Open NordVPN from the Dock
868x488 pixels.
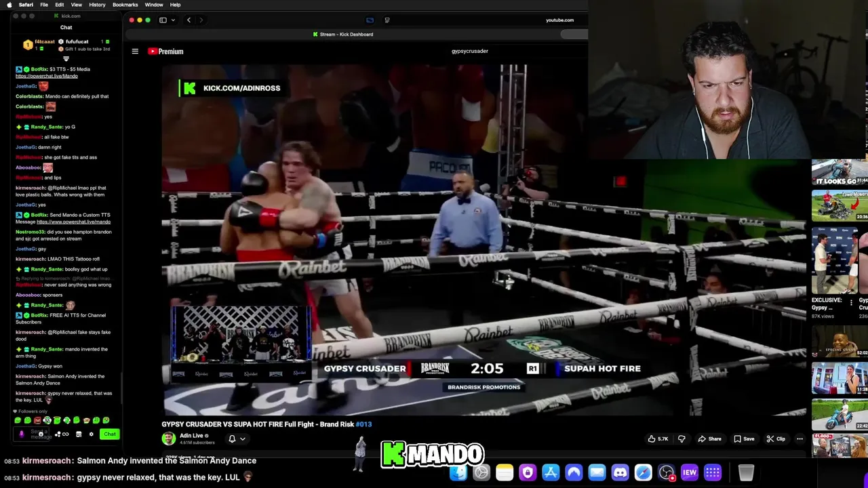pyautogui.click(x=574, y=472)
